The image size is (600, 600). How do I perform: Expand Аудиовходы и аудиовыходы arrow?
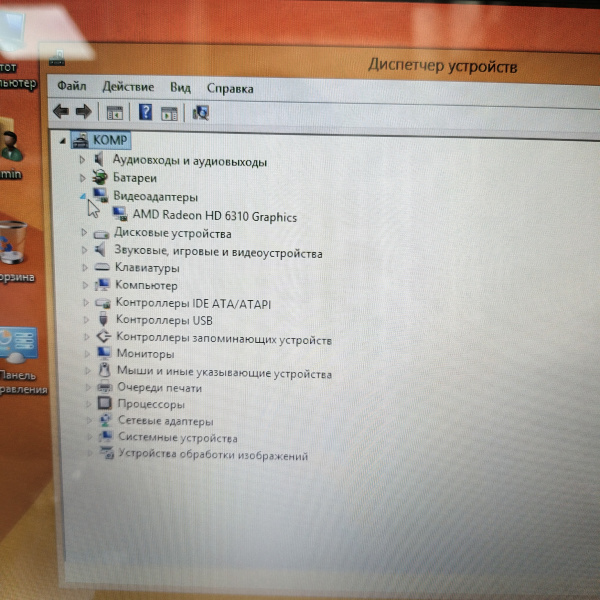[x=82, y=161]
